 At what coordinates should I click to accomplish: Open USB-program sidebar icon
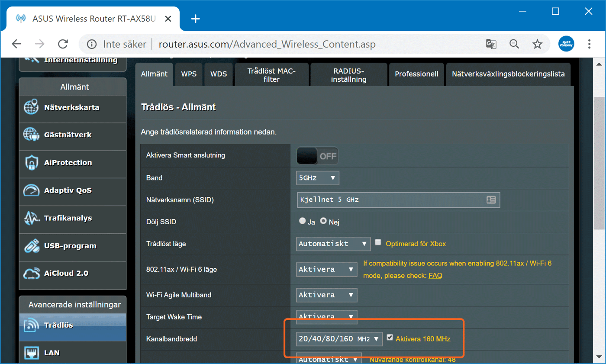coord(32,246)
